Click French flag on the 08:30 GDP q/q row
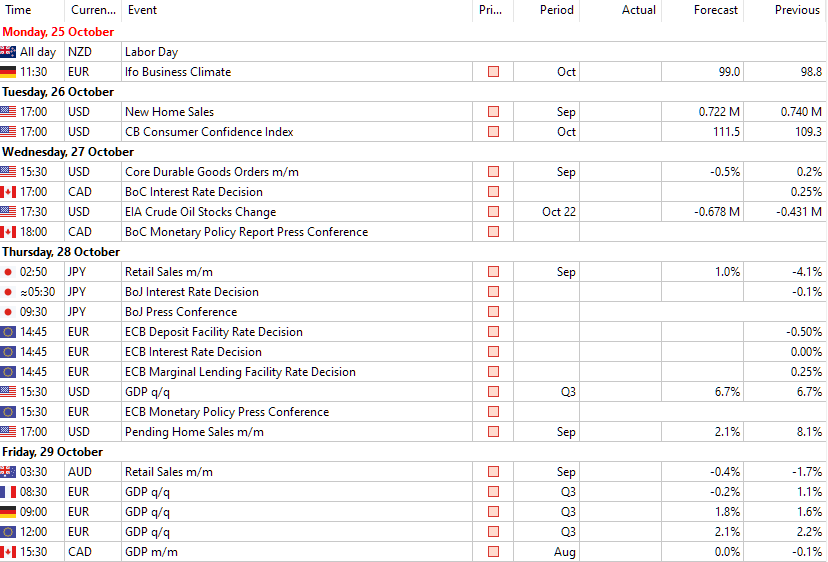828x562 pixels. tap(8, 492)
